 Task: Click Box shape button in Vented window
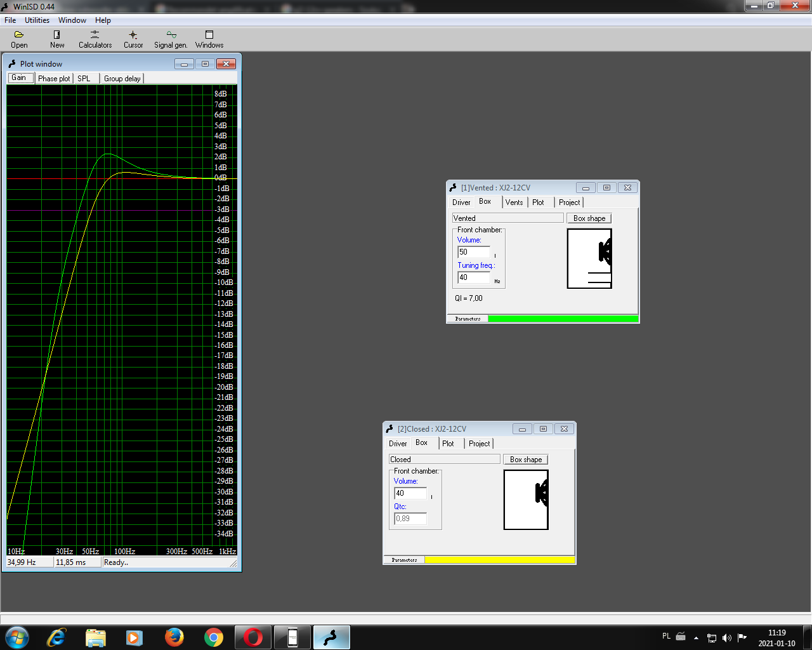(x=589, y=218)
